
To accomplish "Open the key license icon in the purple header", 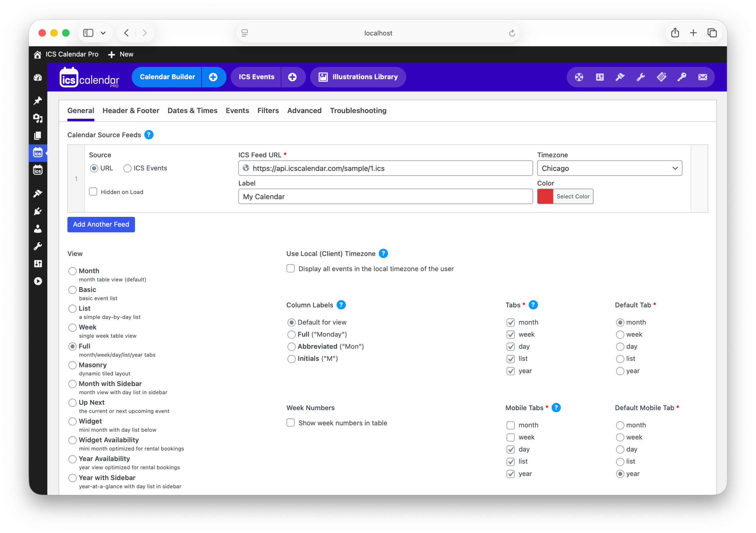I will pos(682,77).
